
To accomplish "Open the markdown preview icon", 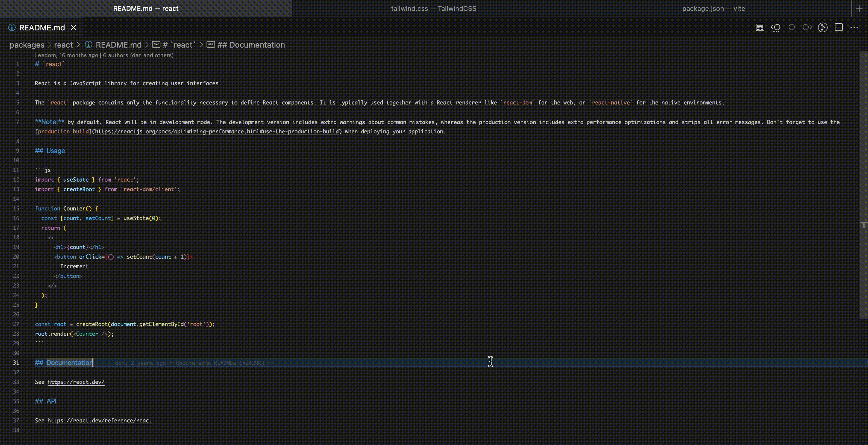I will point(760,28).
